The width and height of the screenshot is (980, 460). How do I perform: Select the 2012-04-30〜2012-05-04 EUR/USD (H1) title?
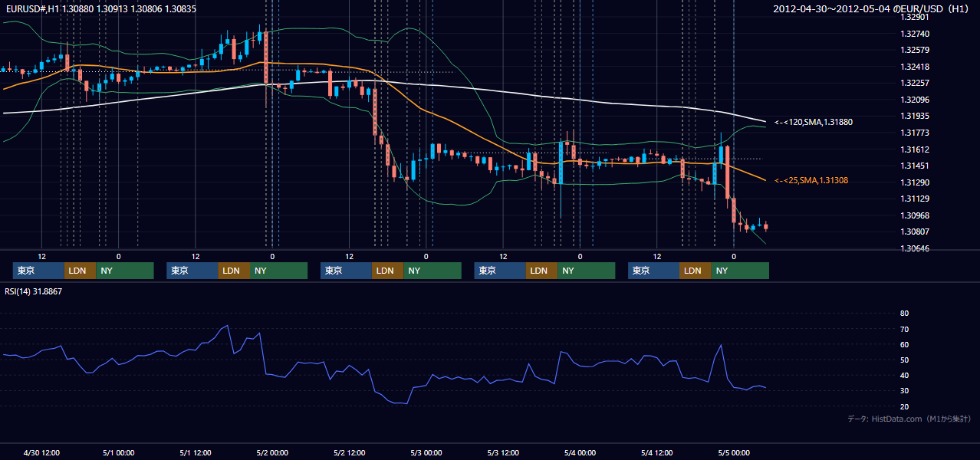pyautogui.click(x=873, y=8)
